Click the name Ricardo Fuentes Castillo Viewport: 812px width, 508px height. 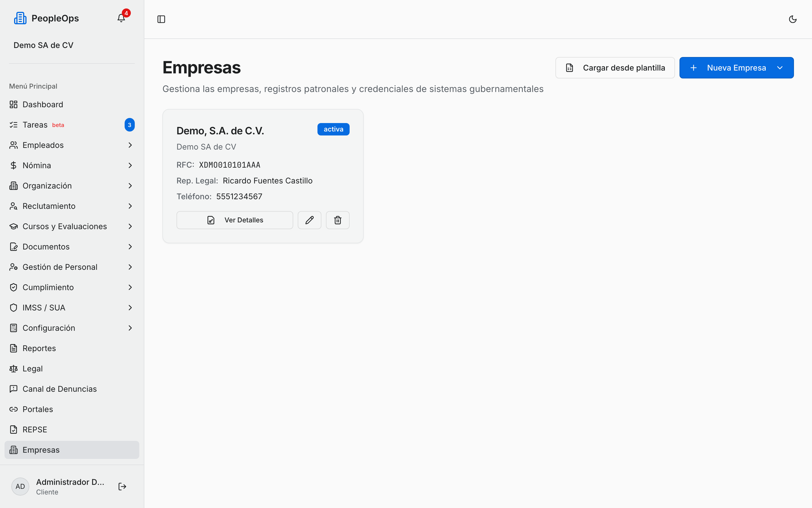click(267, 181)
